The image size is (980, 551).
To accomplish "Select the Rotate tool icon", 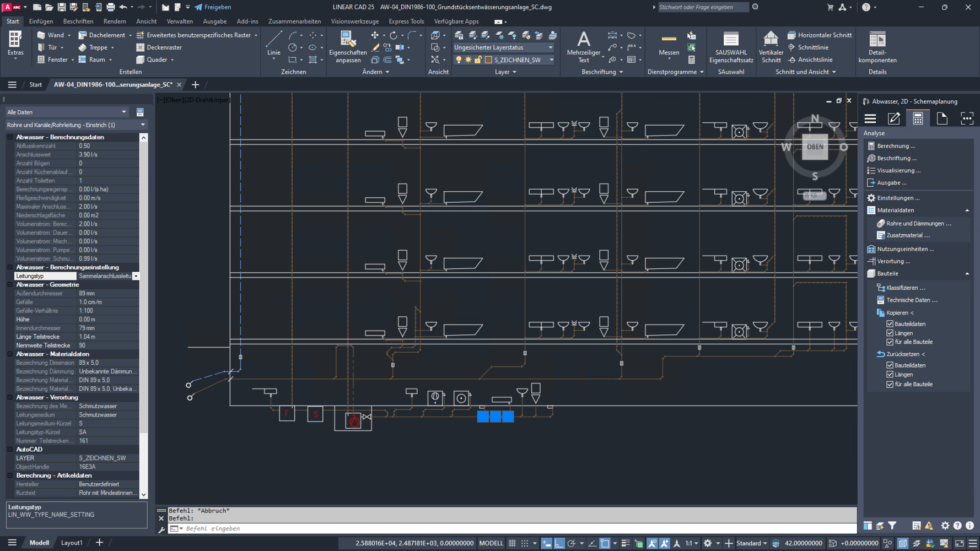I will (393, 35).
